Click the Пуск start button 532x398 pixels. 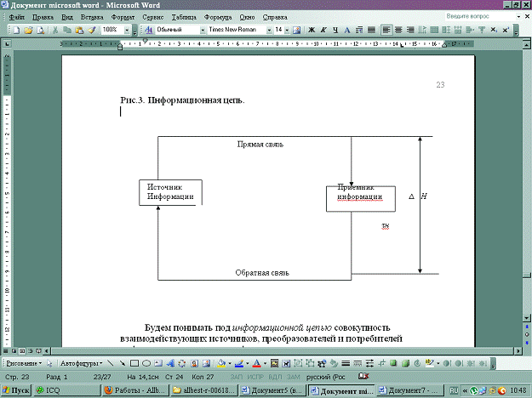click(x=18, y=390)
